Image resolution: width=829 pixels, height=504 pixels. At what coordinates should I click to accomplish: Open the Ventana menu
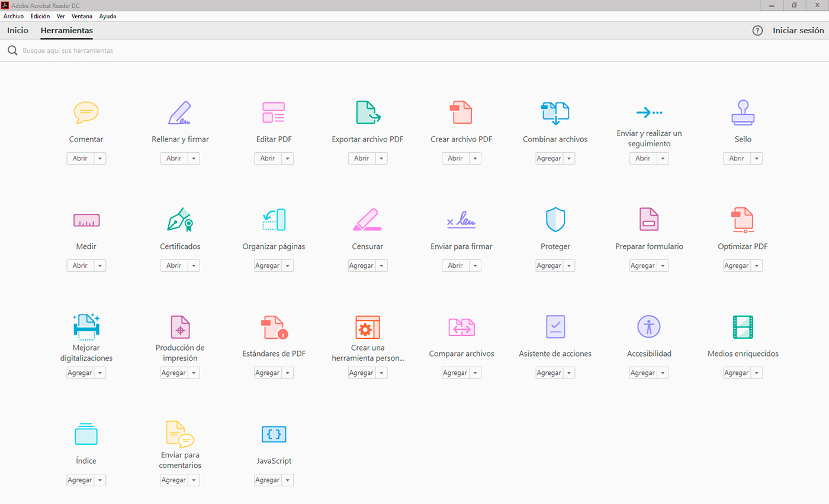pos(82,17)
